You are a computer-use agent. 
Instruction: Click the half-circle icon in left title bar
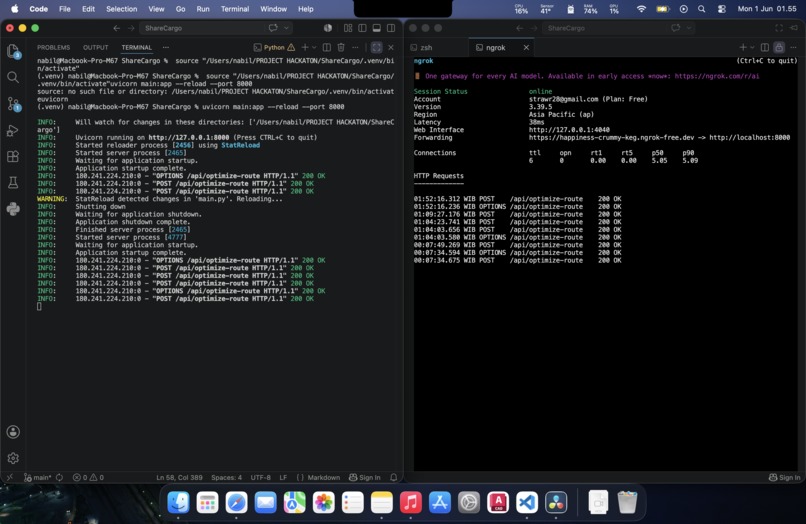(x=328, y=28)
